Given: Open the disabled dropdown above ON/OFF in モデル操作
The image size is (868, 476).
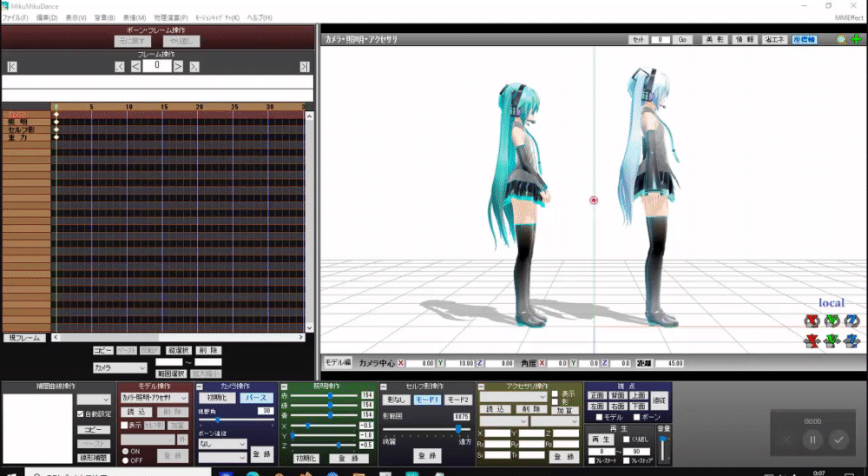Looking at the screenshot, I should 148,440.
